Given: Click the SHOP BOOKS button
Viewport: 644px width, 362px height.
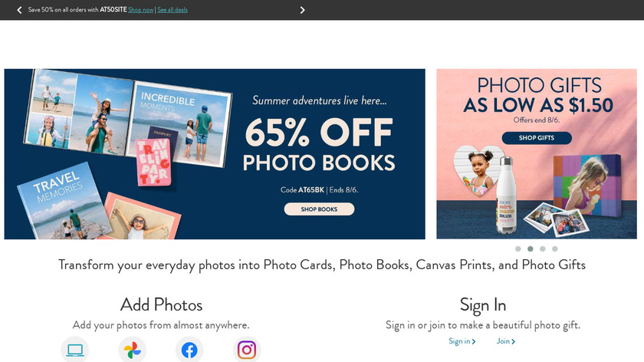Looking at the screenshot, I should tap(319, 209).
